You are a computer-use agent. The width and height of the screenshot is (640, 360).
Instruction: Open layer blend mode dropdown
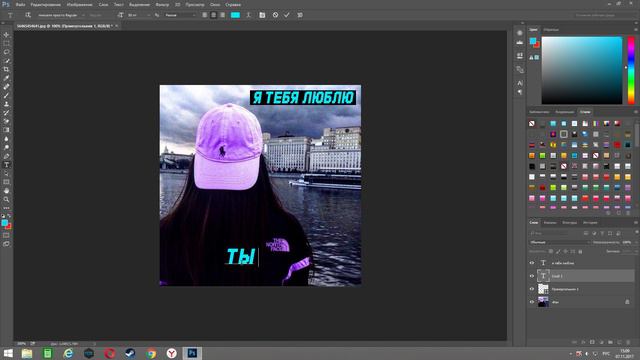(x=560, y=242)
